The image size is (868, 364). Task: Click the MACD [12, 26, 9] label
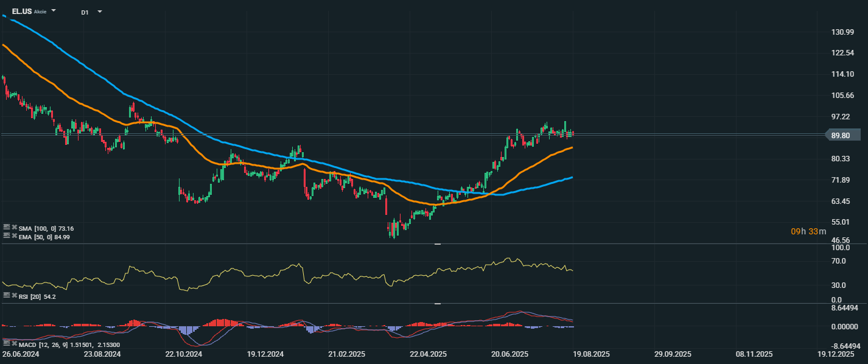pos(44,345)
